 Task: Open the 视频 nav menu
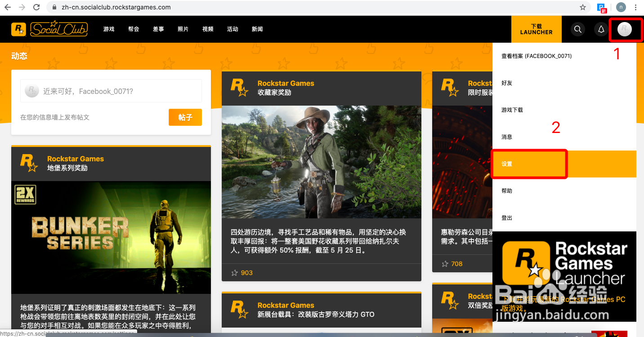click(208, 29)
